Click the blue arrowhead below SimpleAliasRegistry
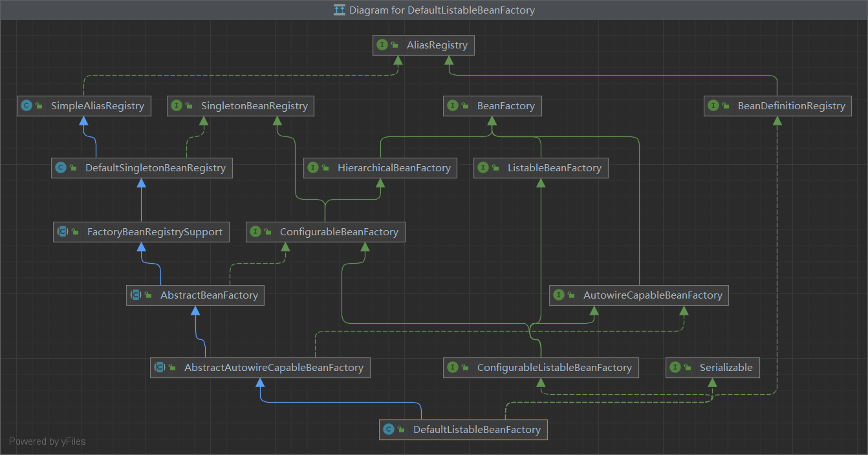868x455 pixels. point(83,122)
